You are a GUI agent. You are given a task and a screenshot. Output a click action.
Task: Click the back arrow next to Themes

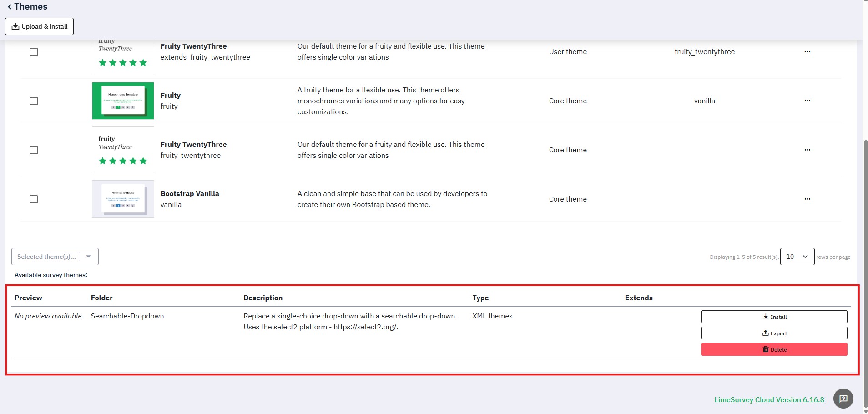point(10,7)
